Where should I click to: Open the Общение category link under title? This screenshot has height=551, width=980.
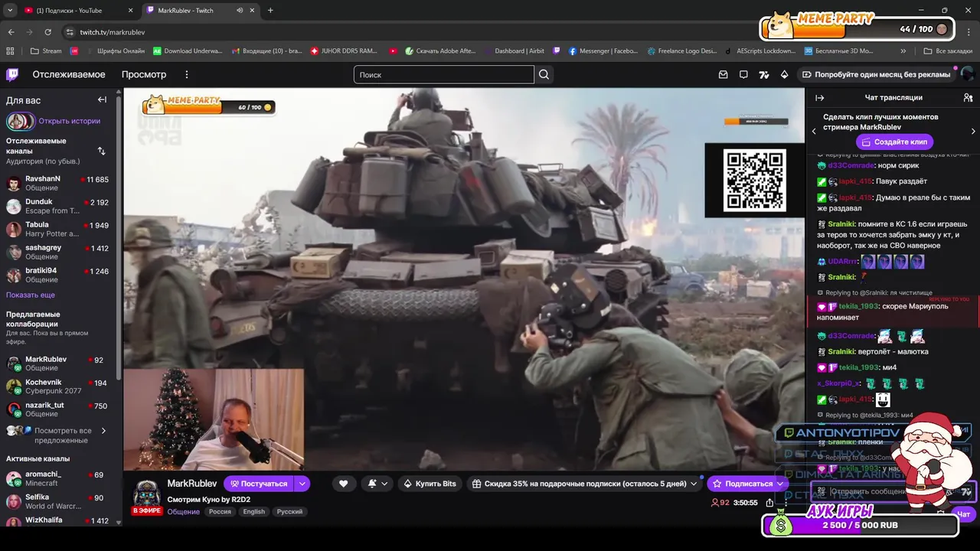coord(183,511)
